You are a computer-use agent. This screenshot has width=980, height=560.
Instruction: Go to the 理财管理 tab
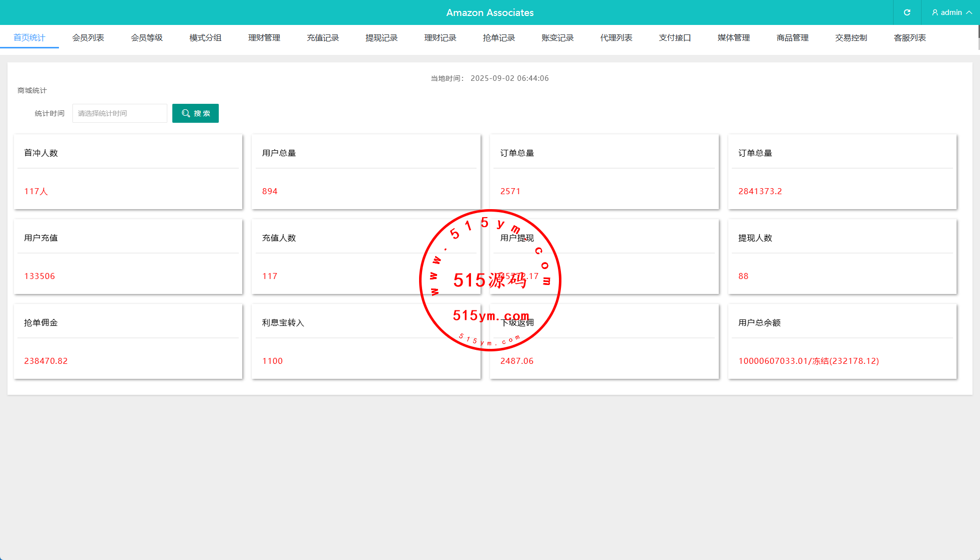click(x=264, y=38)
